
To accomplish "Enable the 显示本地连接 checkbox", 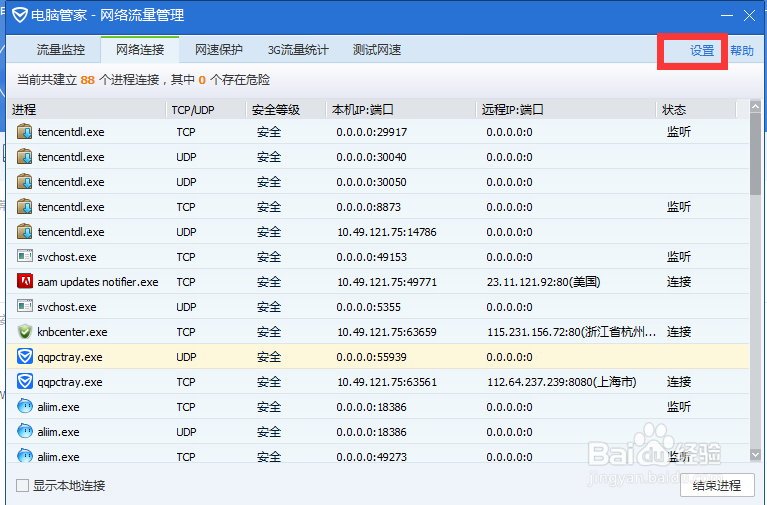I will (23, 485).
